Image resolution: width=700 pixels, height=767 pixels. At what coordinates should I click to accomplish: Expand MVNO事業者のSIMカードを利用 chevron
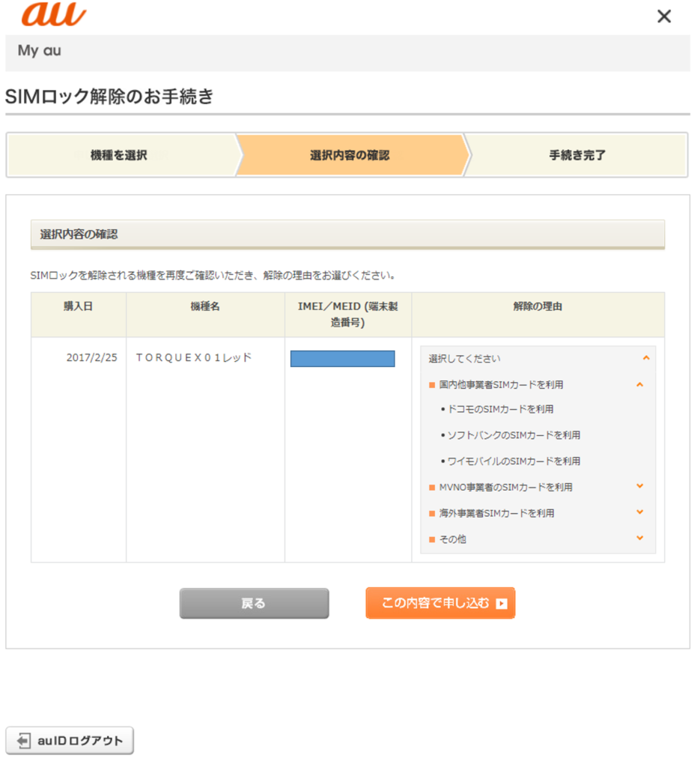[x=639, y=486]
